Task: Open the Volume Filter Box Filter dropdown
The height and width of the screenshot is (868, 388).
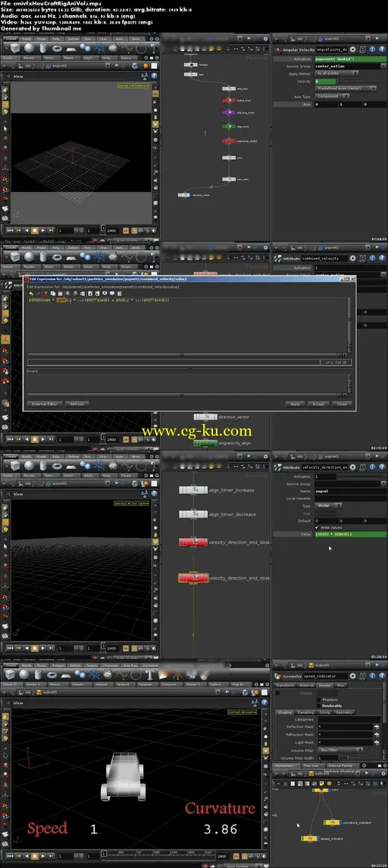Action: pyautogui.click(x=341, y=750)
